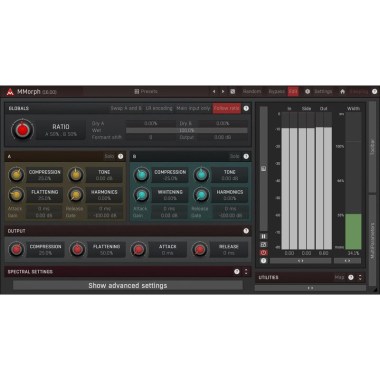Screen dimensions: 380x380
Task: Click the next preset arrow
Action: click(x=223, y=91)
